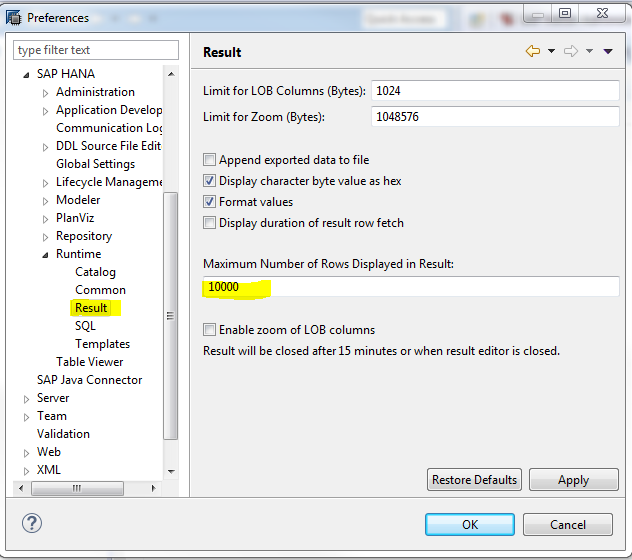632x560 pixels.
Task: Click the Limit for Zoom field
Action: pyautogui.click(x=495, y=117)
